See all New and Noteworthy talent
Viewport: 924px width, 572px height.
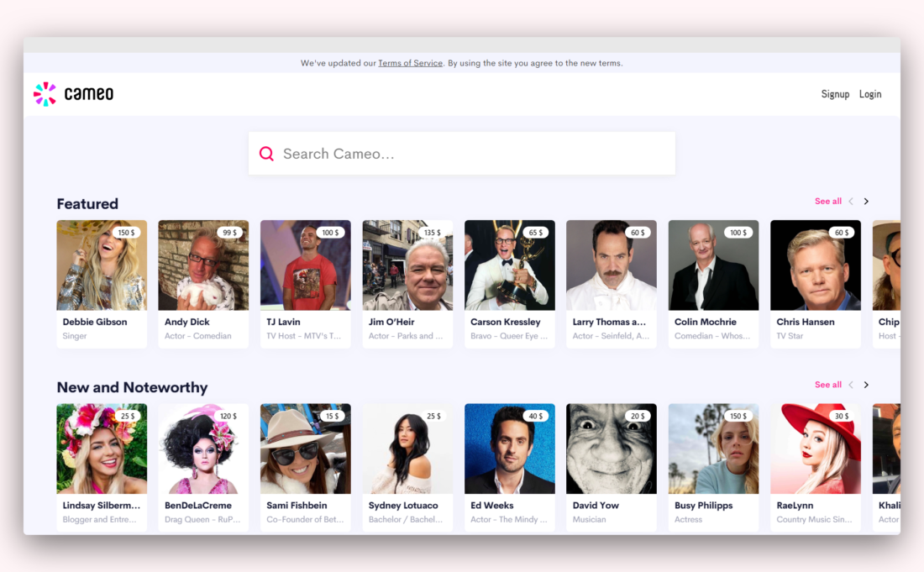click(x=827, y=385)
